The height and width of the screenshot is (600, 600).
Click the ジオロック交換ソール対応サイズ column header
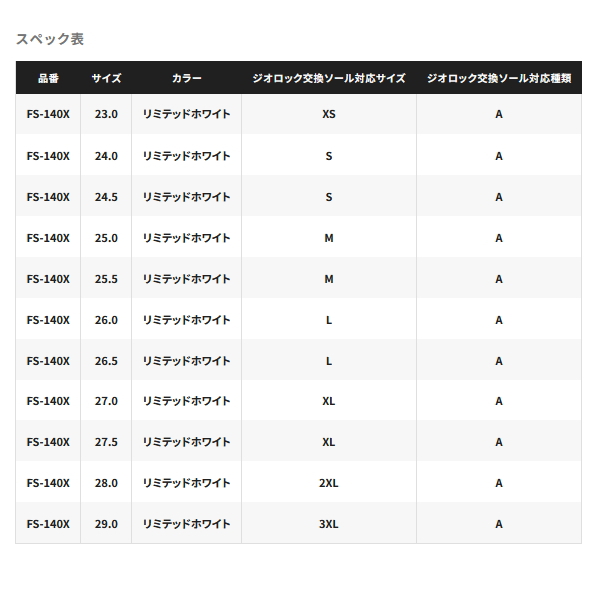click(329, 78)
